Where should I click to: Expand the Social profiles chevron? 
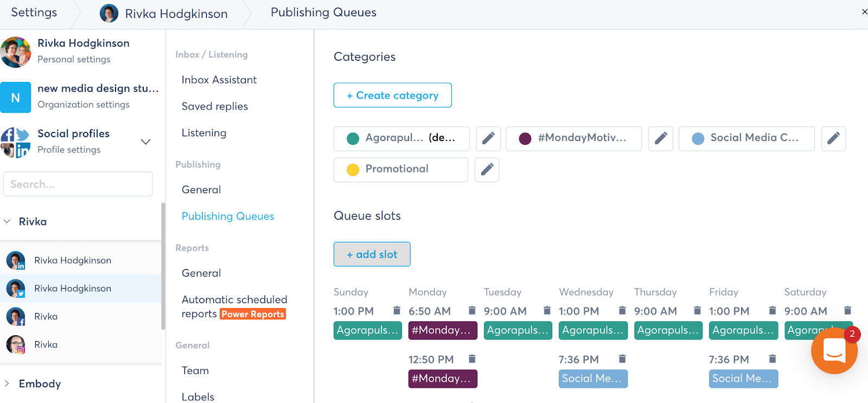145,142
